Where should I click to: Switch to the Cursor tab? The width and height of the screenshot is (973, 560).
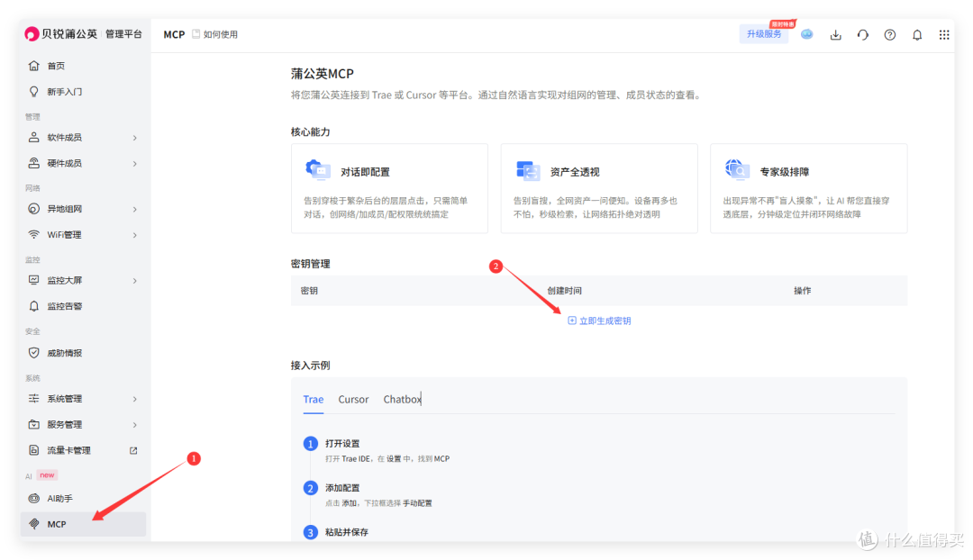(x=353, y=400)
